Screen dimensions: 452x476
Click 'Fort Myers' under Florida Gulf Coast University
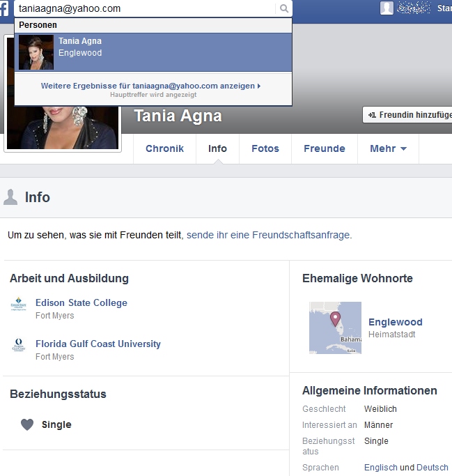pyautogui.click(x=54, y=357)
